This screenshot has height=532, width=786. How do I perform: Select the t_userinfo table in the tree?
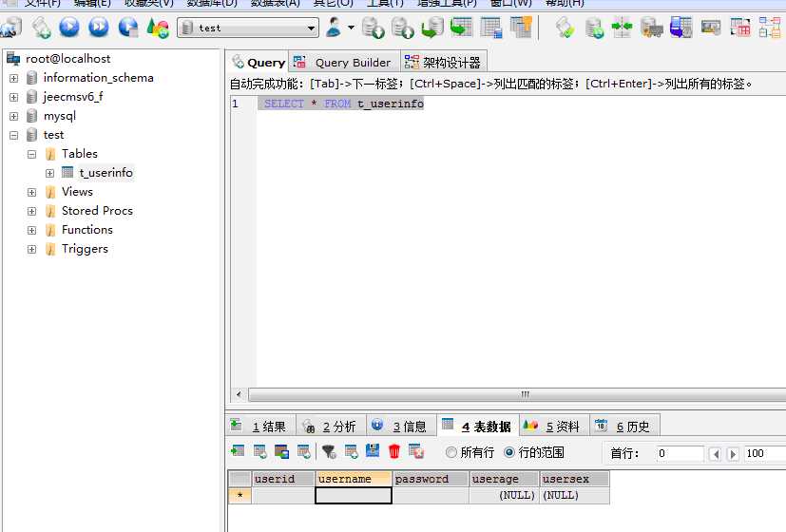click(105, 173)
